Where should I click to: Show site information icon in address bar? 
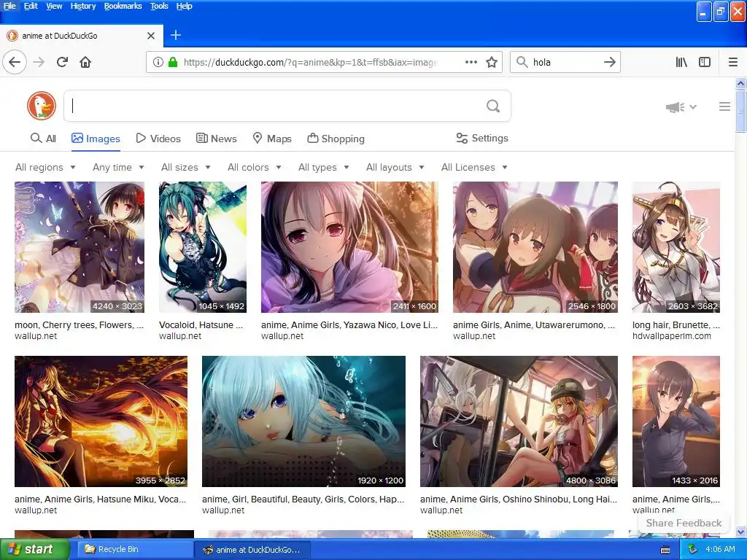point(158,62)
